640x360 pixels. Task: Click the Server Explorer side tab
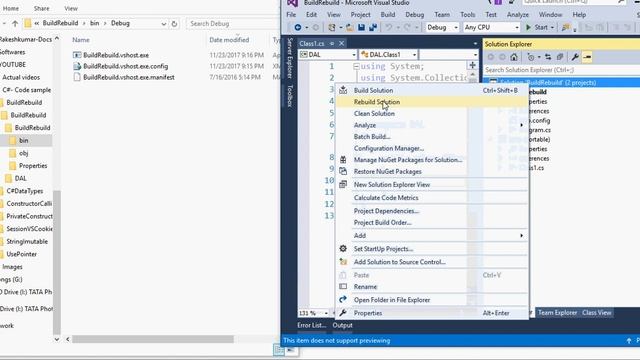[x=290, y=58]
